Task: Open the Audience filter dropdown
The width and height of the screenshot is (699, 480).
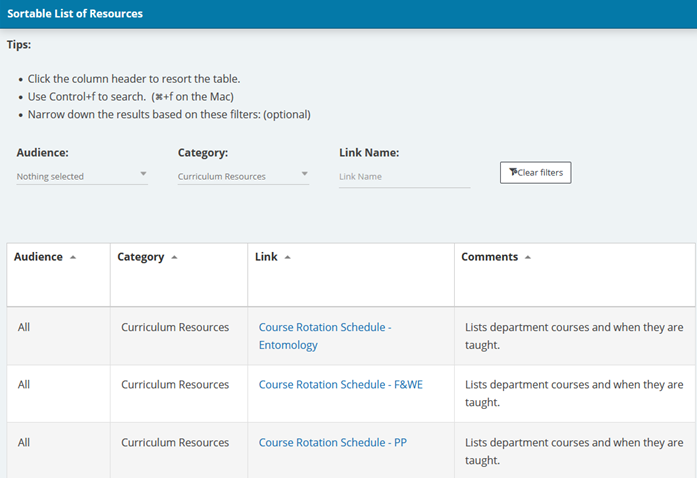Action: point(82,176)
